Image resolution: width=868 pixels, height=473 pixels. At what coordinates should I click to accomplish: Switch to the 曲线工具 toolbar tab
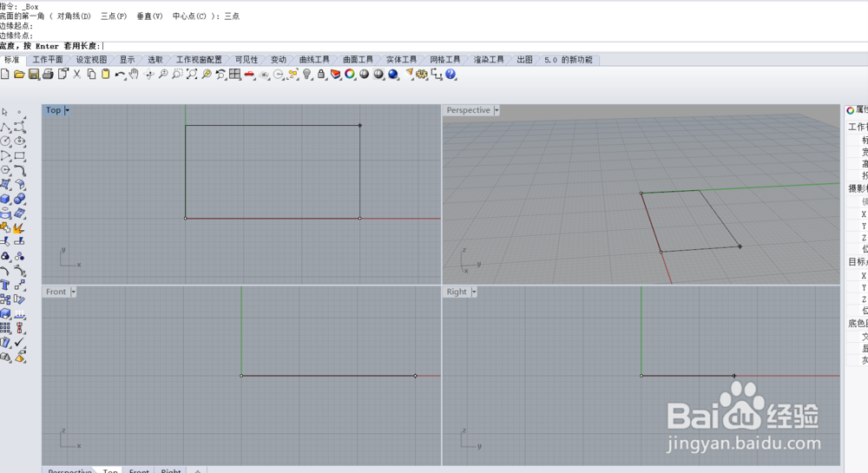click(x=314, y=60)
